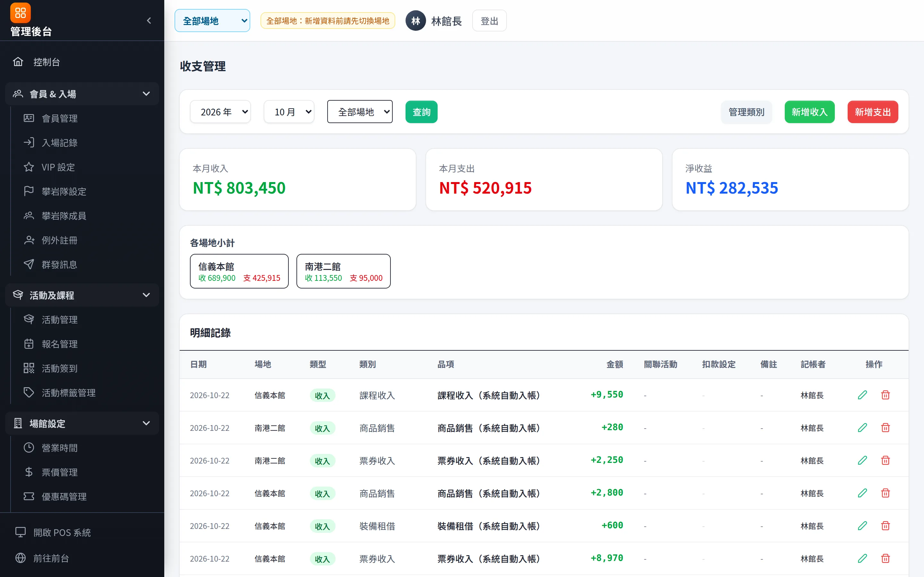Open the top-bar 全部場地 venue selector
Screen dimensions: 924x577
(x=212, y=21)
